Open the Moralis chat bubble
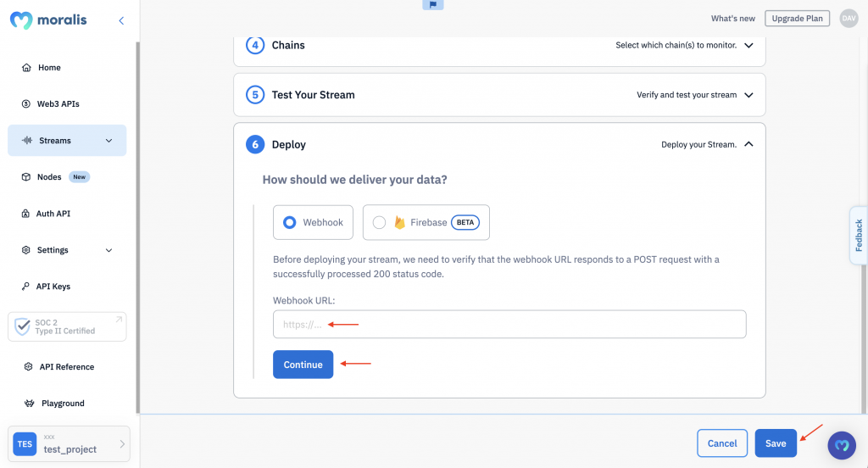This screenshot has width=868, height=468. click(842, 445)
